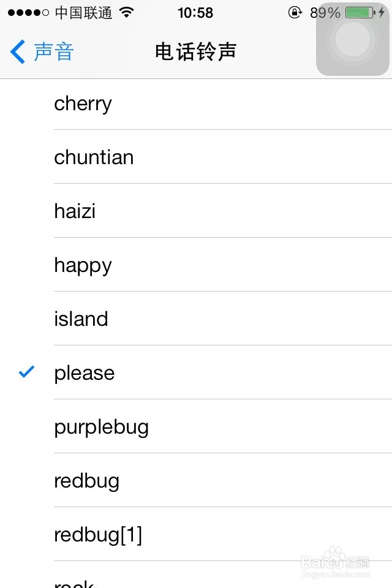
Task: Tap the blue checkmark beside please
Action: pos(26,371)
